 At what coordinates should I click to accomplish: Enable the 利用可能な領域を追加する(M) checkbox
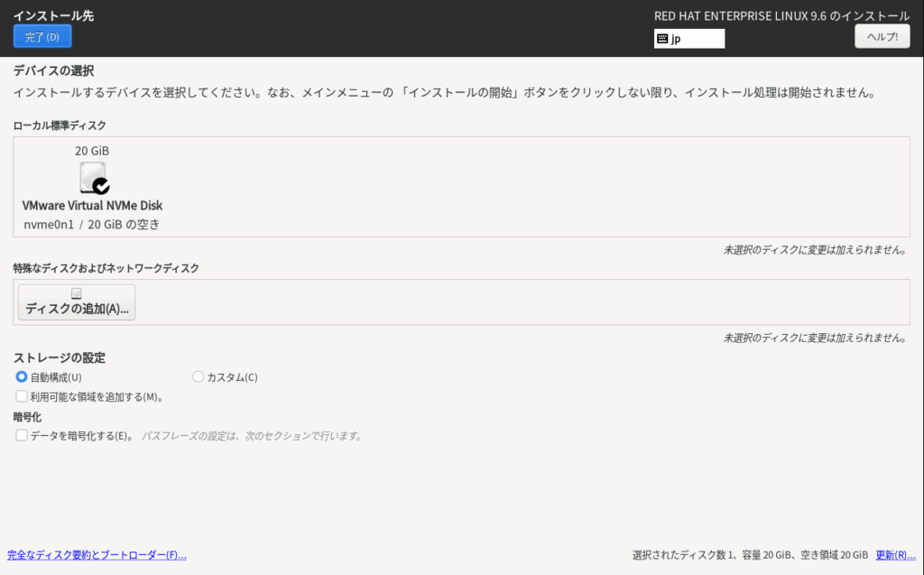(x=22, y=396)
